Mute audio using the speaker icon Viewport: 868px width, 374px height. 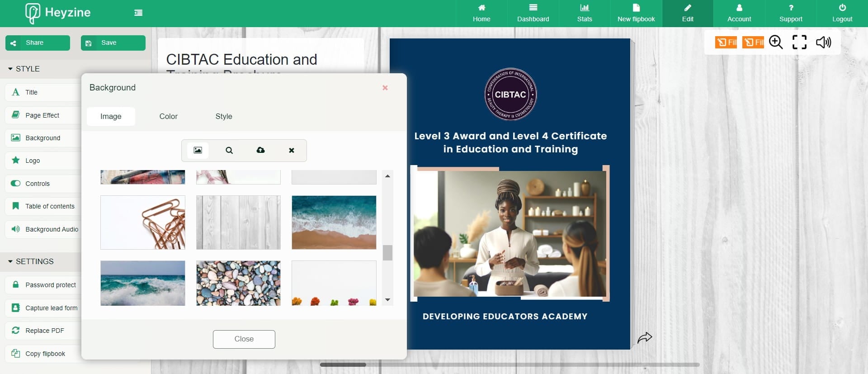pos(823,42)
